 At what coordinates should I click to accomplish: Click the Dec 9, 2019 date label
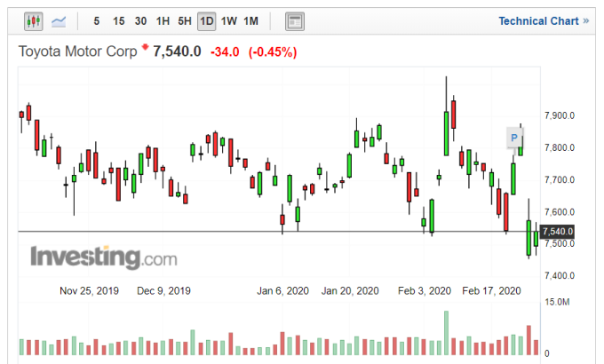point(163,291)
